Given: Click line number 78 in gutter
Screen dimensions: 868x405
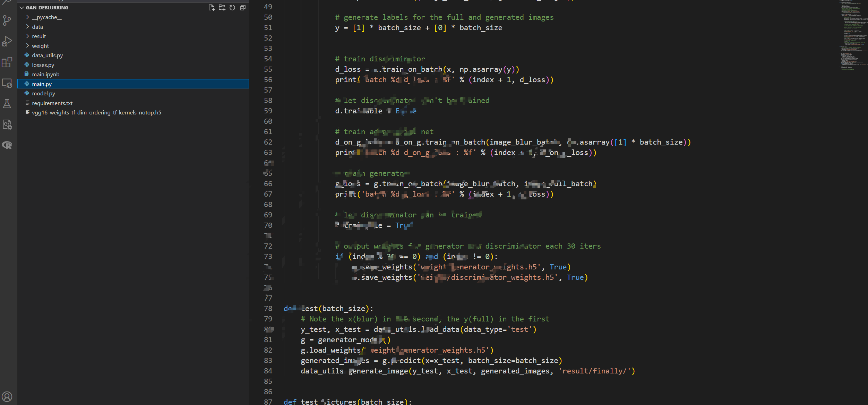Looking at the screenshot, I should tap(268, 308).
